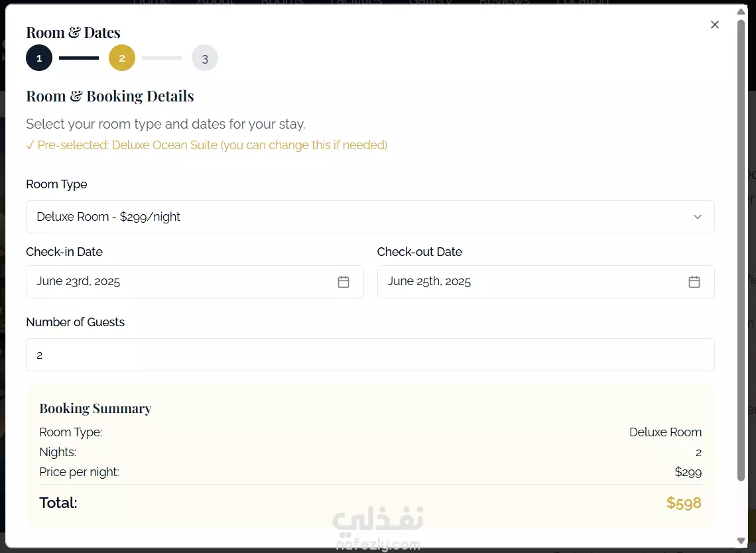Expand room list using chevron arrow

click(x=697, y=217)
